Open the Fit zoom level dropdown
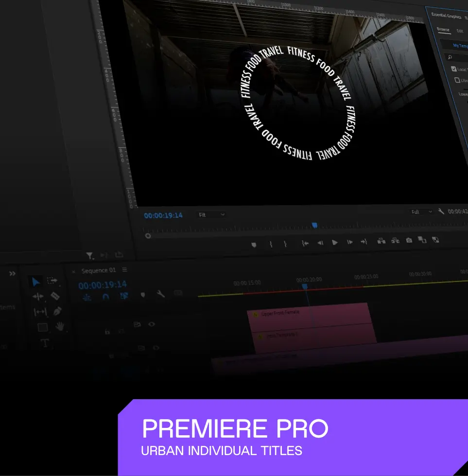 (x=211, y=214)
